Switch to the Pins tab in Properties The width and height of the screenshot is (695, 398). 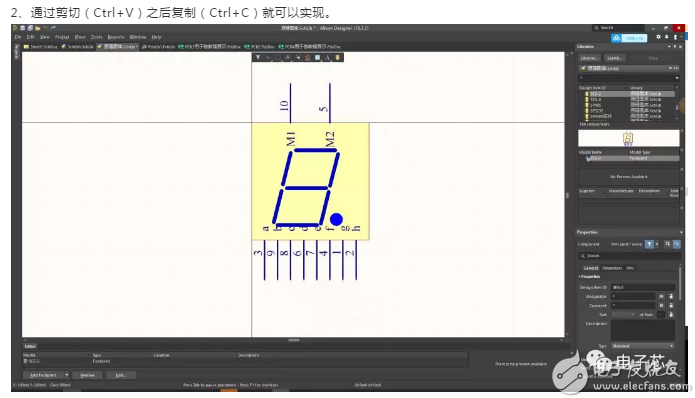630,268
